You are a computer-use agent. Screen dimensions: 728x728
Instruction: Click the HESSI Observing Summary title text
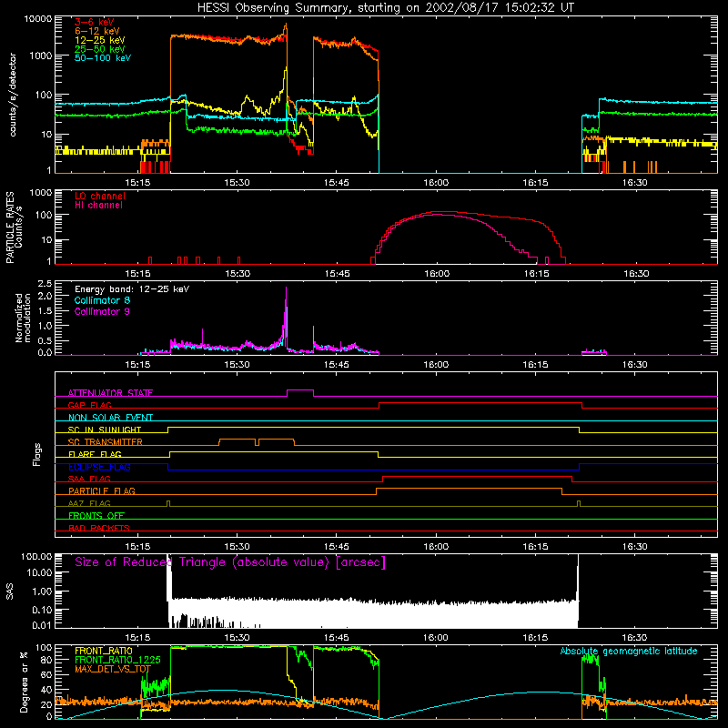point(386,8)
